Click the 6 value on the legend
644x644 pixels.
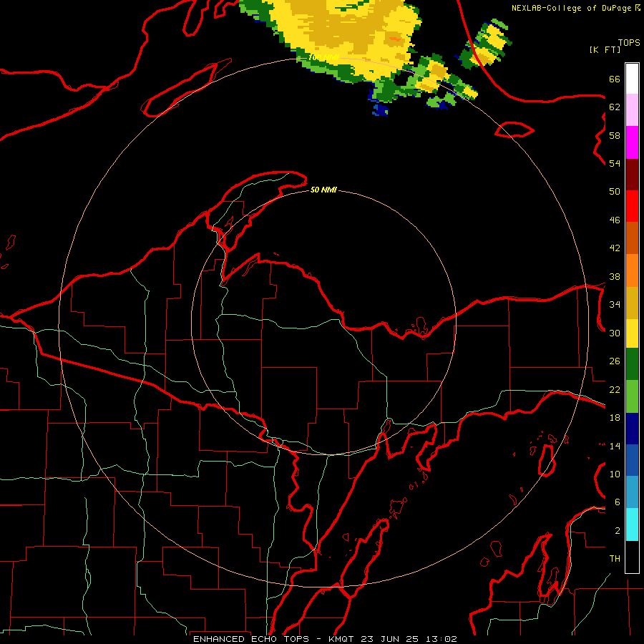coord(618,502)
